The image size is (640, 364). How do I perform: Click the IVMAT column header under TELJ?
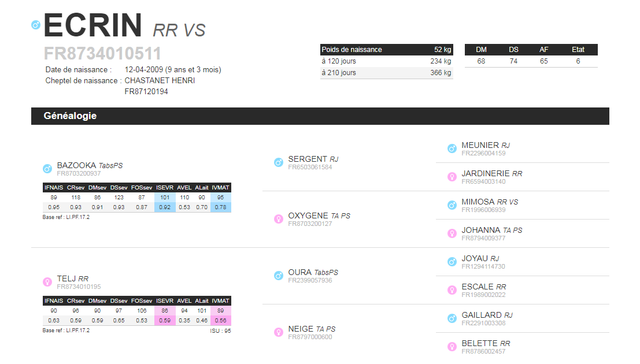[x=220, y=300]
